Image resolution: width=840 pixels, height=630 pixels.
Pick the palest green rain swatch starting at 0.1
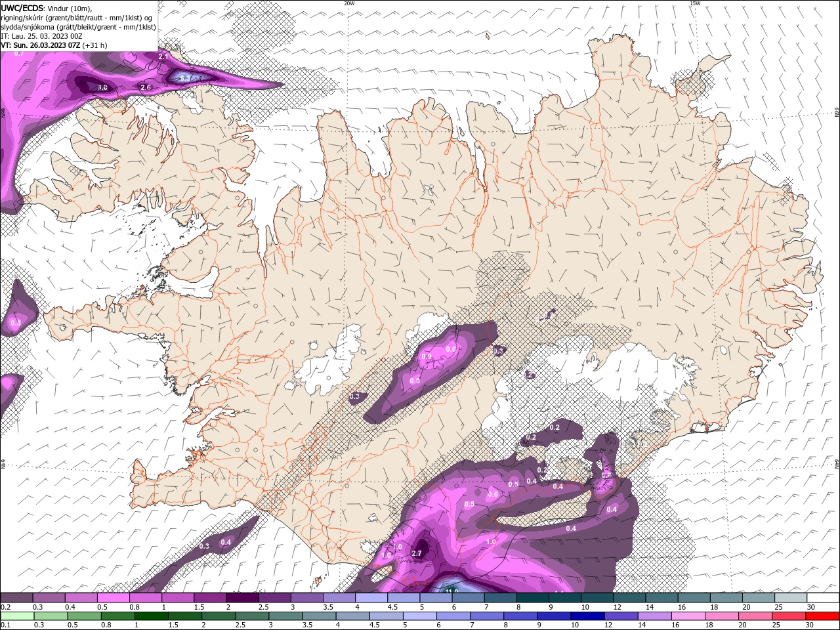(16, 616)
